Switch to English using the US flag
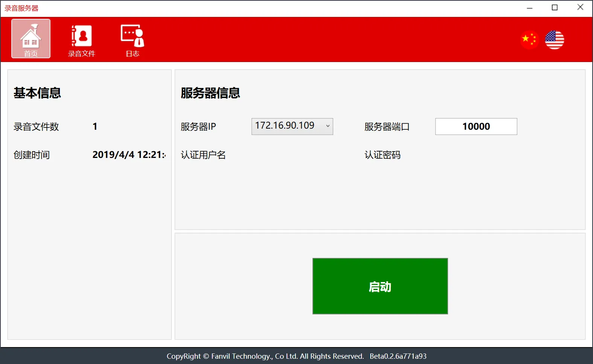The width and height of the screenshot is (593, 364). [554, 40]
